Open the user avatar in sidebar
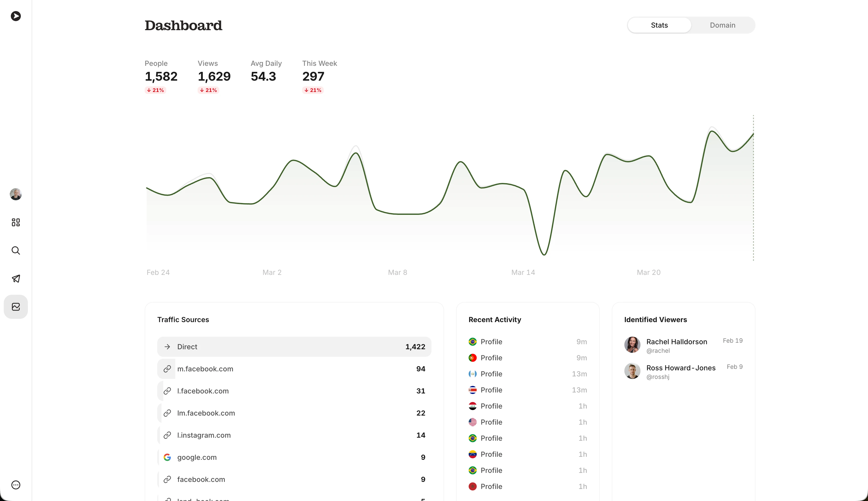The height and width of the screenshot is (501, 868). tap(16, 194)
